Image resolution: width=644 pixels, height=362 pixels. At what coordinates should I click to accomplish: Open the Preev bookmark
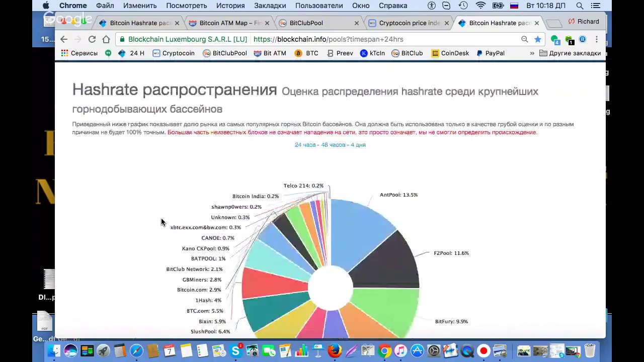(x=340, y=53)
